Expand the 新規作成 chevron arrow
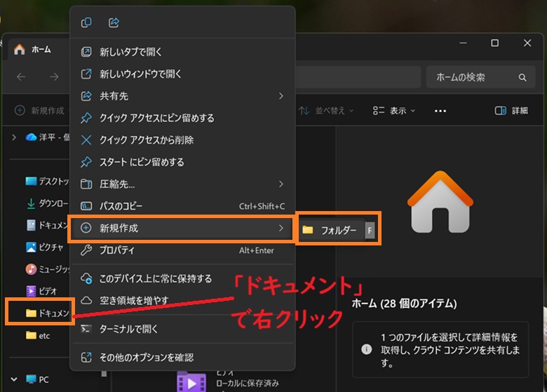 (281, 228)
